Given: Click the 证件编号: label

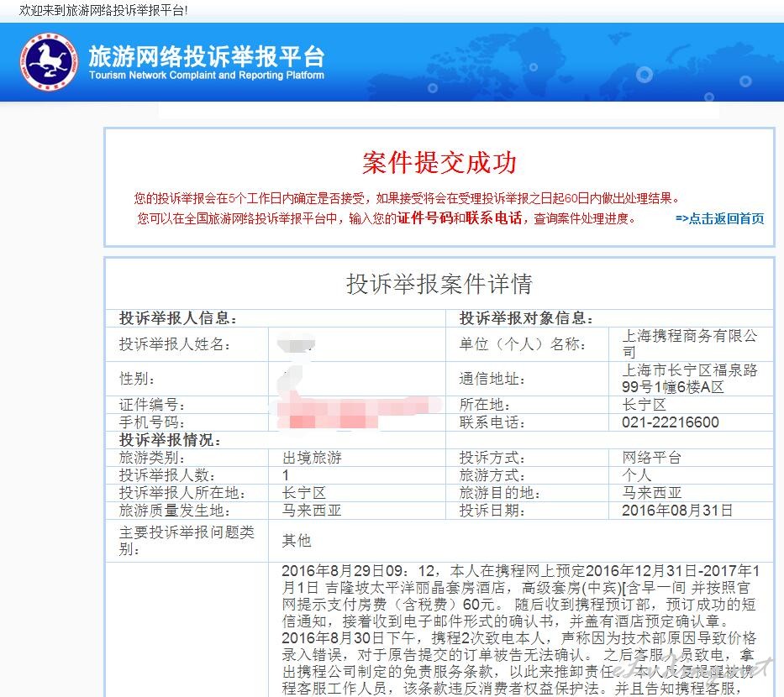Looking at the screenshot, I should tap(152, 405).
